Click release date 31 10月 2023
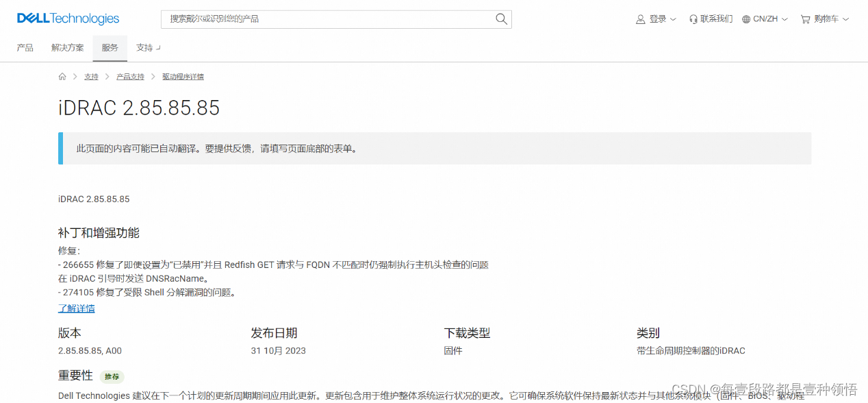 tap(279, 351)
